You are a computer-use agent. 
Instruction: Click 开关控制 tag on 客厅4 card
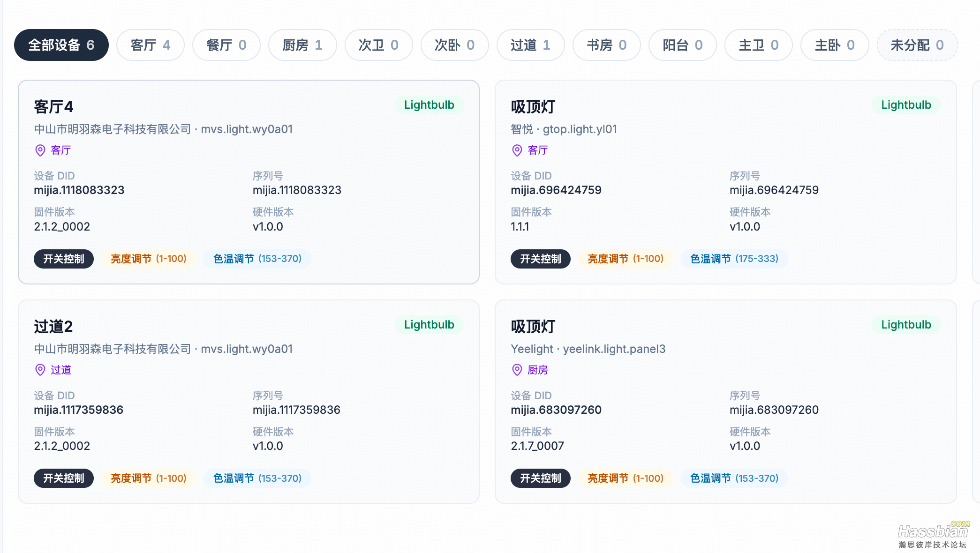[64, 259]
